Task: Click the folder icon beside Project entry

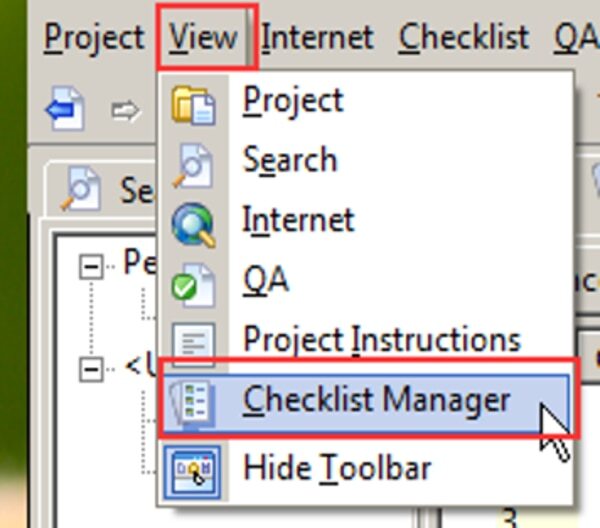Action: coord(193,103)
